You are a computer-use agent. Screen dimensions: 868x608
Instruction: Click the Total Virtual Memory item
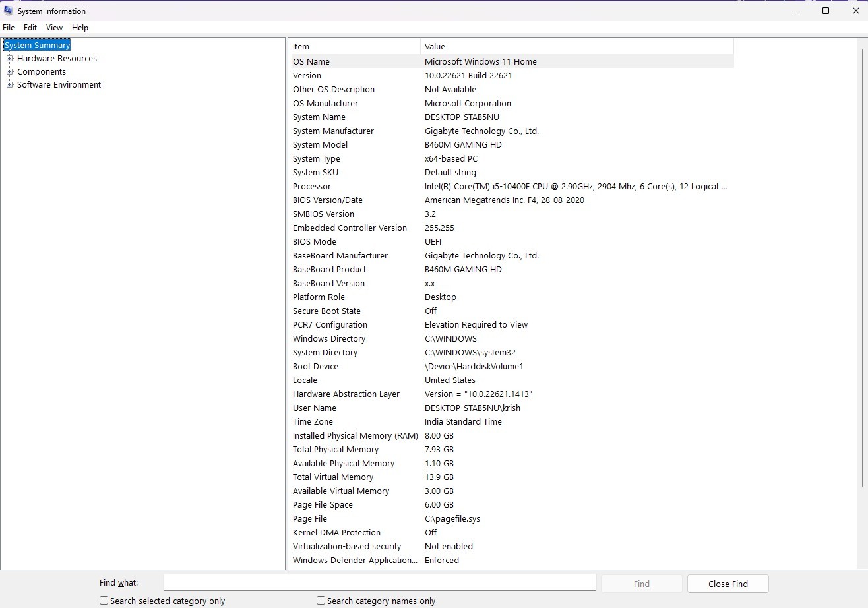point(333,477)
